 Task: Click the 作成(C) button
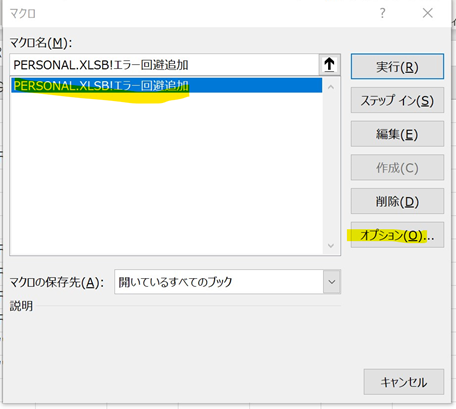[x=397, y=167]
